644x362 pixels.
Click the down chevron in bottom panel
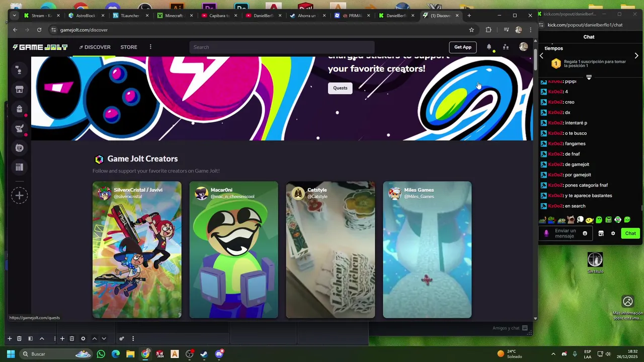104,338
